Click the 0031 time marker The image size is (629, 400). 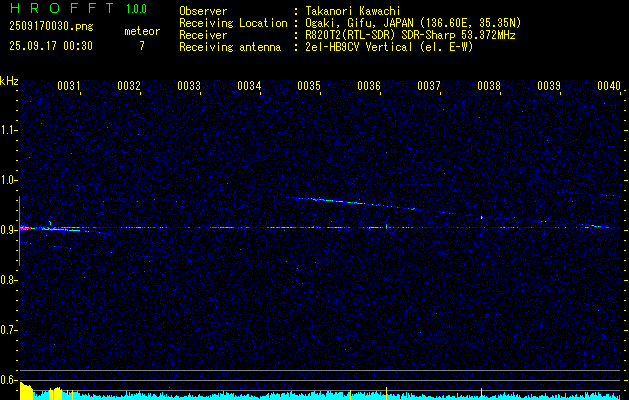[x=69, y=87]
